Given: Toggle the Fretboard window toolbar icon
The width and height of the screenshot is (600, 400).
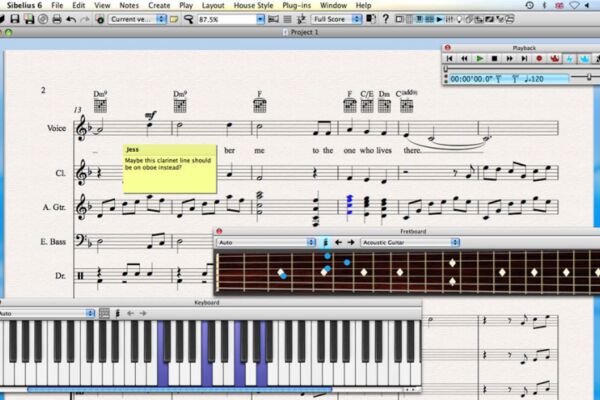Looking at the screenshot, I should pos(429,19).
